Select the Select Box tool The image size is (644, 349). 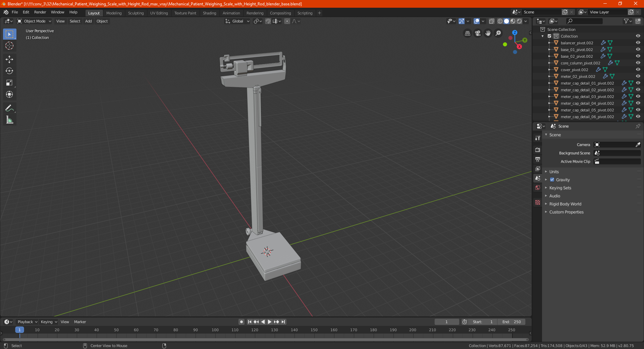click(x=9, y=34)
